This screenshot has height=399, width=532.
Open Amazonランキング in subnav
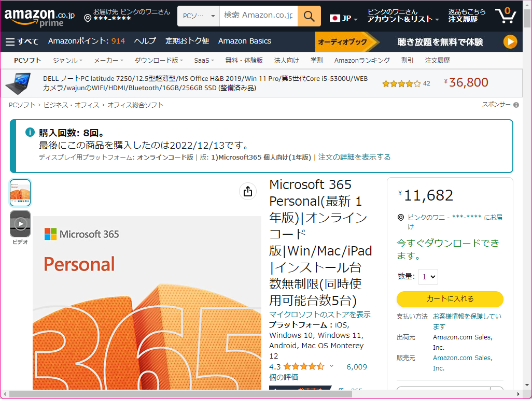[362, 60]
